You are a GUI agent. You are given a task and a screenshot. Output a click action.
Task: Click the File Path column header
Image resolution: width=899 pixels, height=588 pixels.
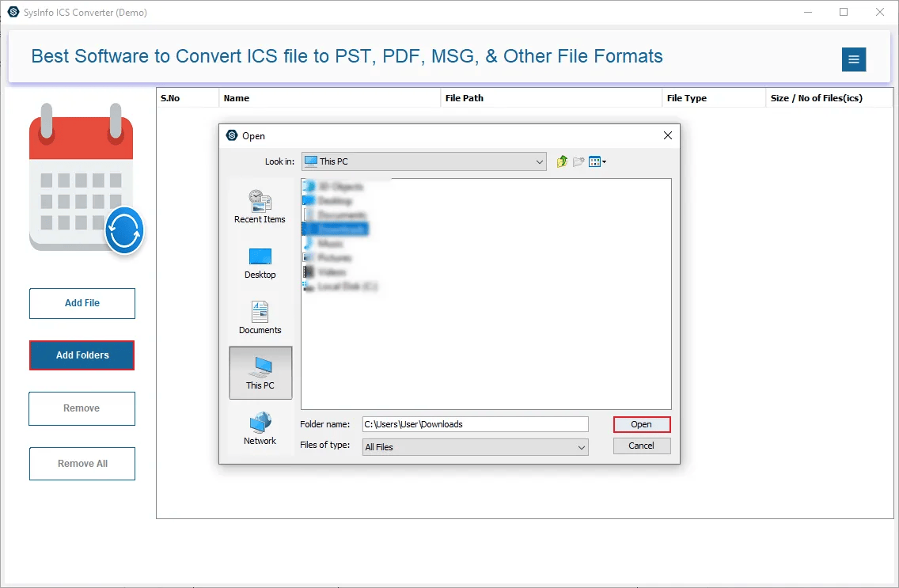(x=551, y=98)
